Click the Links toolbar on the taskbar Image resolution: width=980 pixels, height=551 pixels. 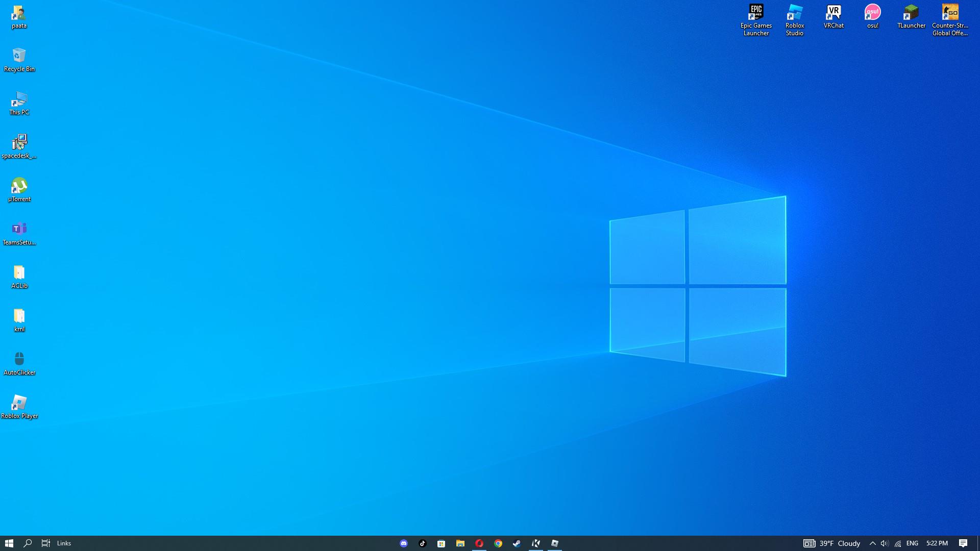point(64,543)
